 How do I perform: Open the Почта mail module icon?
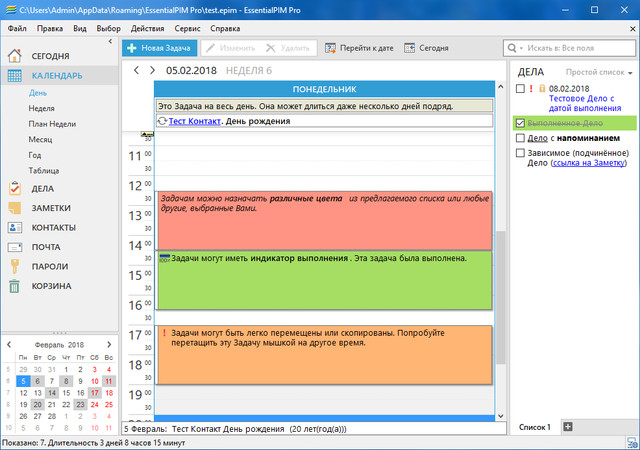coord(15,246)
